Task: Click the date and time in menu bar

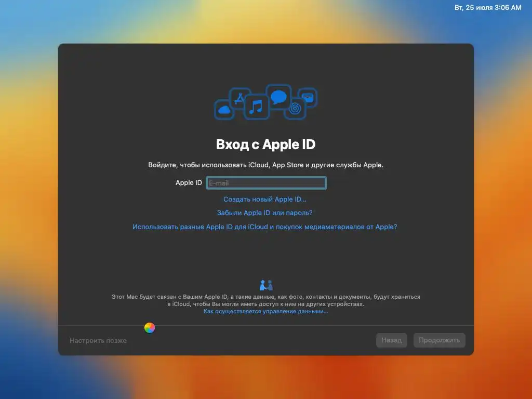Action: point(488,7)
